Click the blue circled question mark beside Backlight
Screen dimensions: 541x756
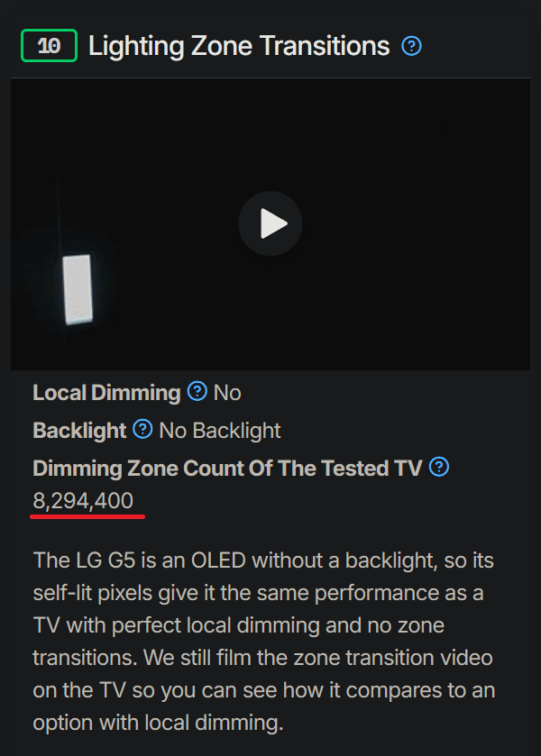[142, 430]
